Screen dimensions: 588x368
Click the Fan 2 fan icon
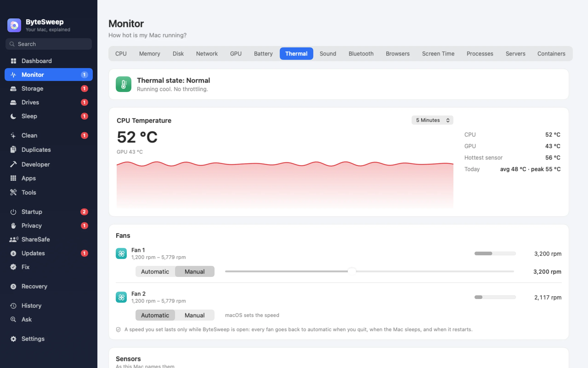121,297
